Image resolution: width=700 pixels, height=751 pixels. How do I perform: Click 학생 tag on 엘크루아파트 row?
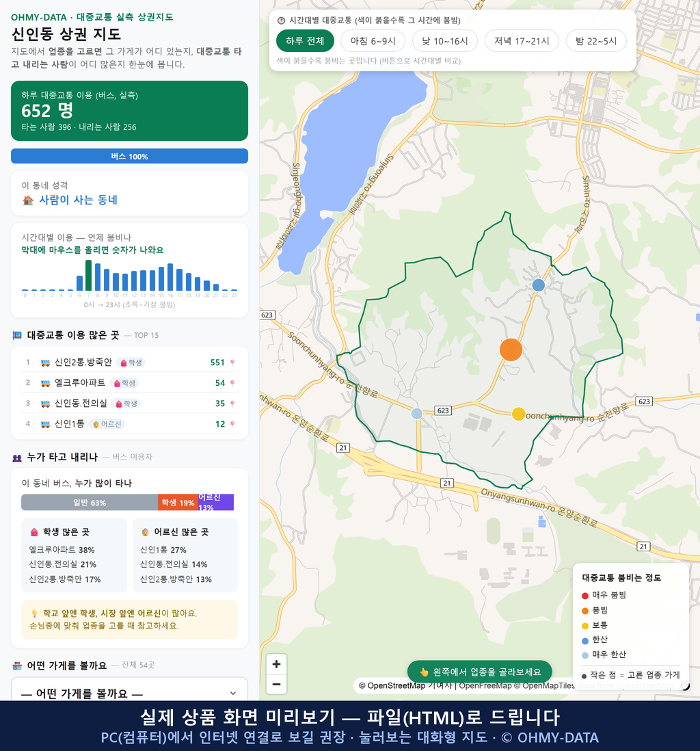(124, 383)
